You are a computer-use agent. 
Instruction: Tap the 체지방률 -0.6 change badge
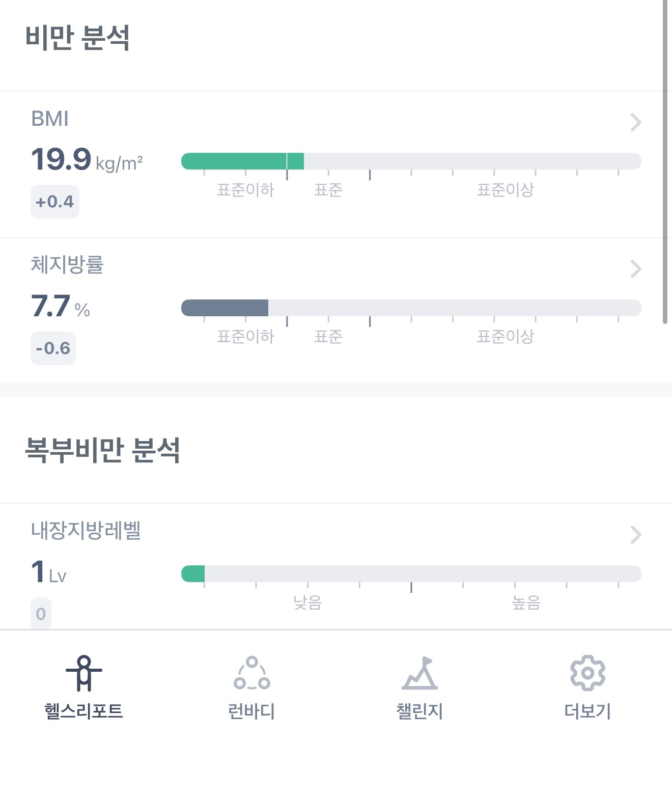53,348
